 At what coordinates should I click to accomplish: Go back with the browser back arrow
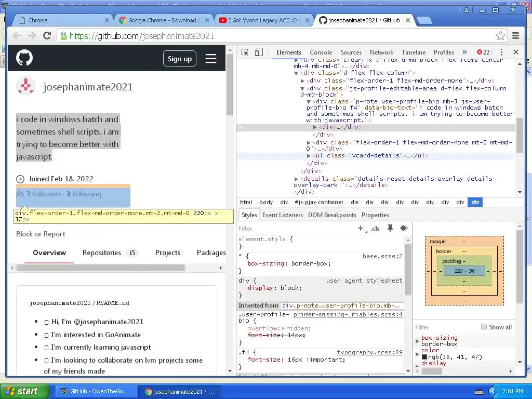[17, 36]
